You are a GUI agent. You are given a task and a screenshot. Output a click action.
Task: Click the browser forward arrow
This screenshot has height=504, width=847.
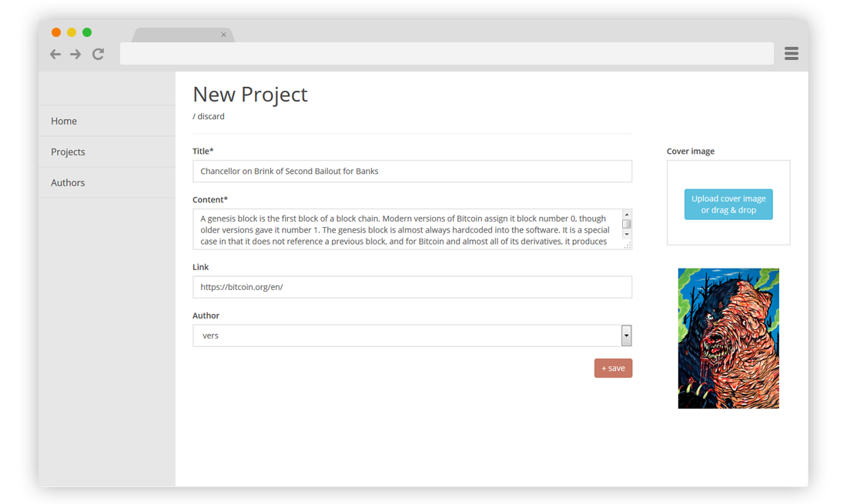[75, 54]
